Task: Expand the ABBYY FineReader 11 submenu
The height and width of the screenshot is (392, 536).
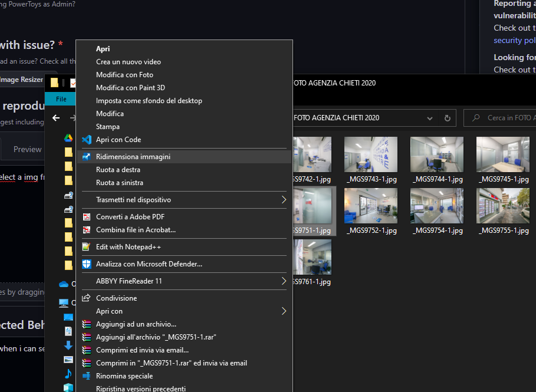Action: click(x=284, y=281)
